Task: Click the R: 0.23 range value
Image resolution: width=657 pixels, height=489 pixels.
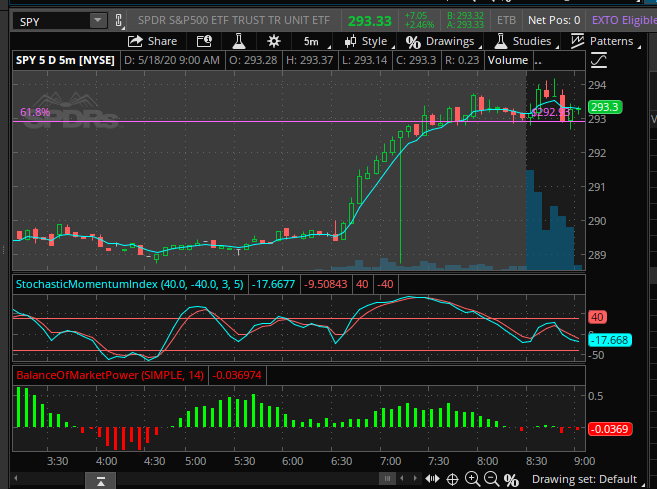Action: [x=462, y=60]
